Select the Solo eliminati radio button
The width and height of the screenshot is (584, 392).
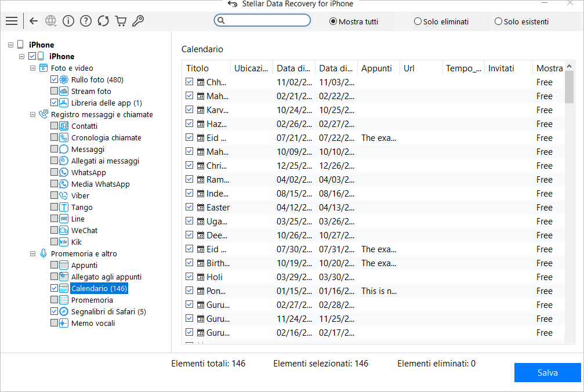pyautogui.click(x=418, y=21)
